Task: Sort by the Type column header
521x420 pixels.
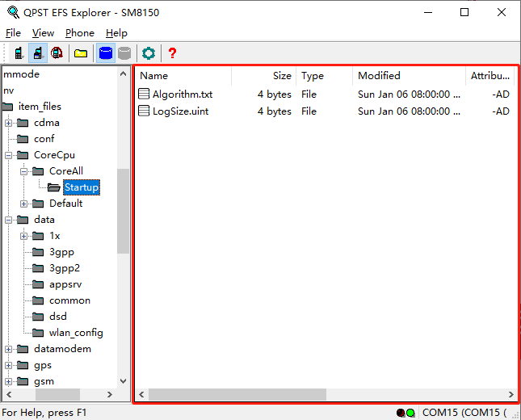Action: [x=324, y=76]
